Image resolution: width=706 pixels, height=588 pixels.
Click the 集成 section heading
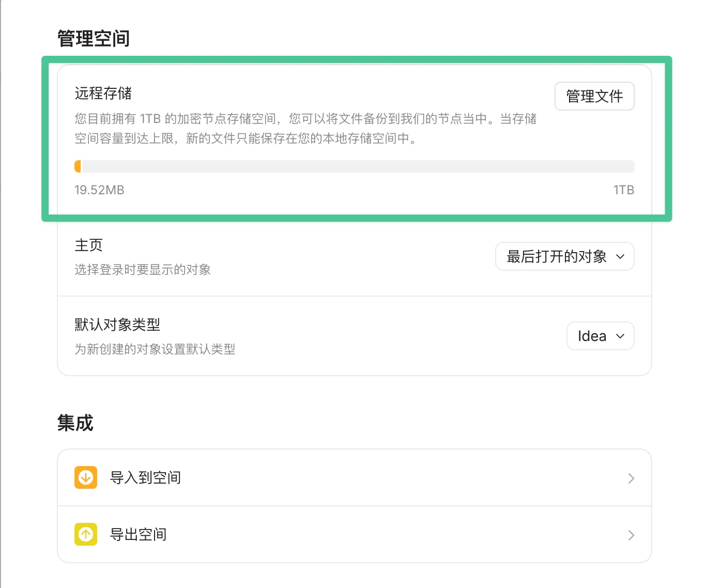pos(75,423)
